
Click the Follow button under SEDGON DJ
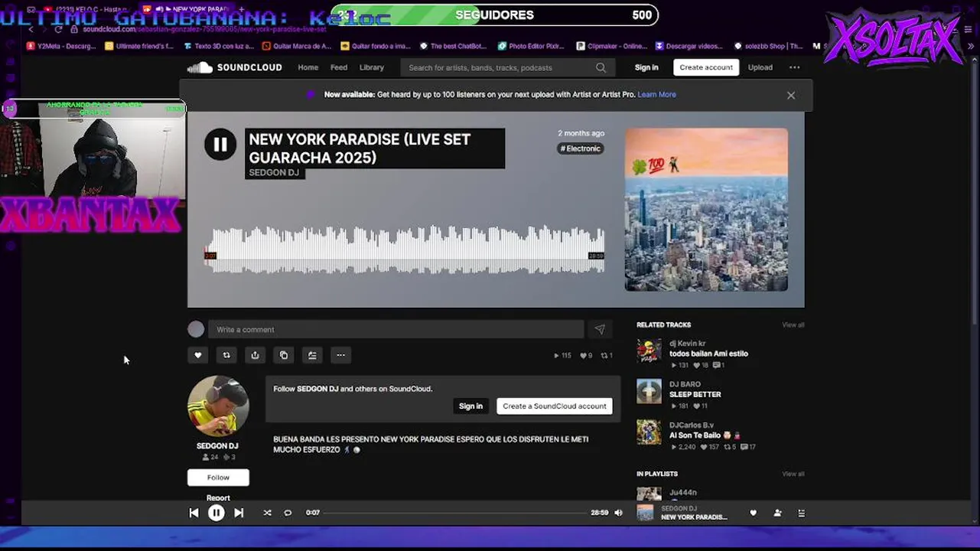[x=218, y=477]
